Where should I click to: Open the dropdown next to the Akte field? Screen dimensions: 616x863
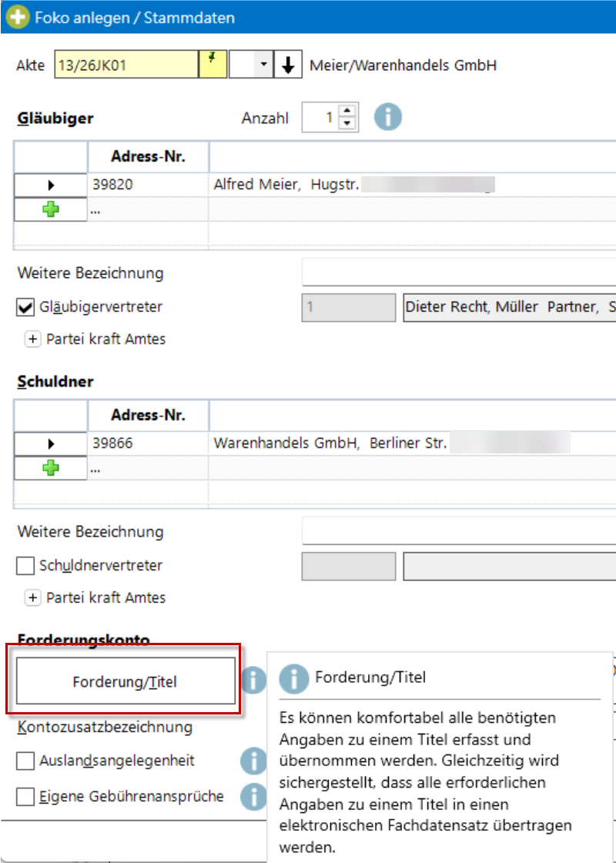point(263,65)
